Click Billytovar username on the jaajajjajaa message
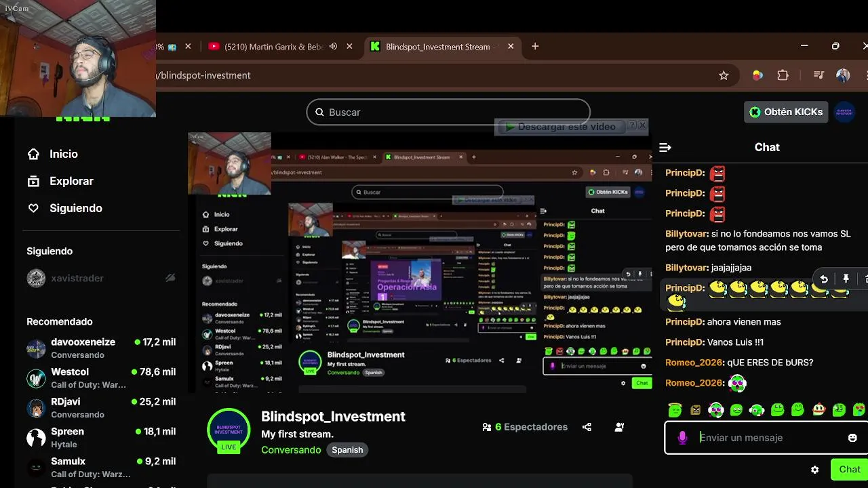Image resolution: width=868 pixels, height=488 pixels. tap(686, 268)
